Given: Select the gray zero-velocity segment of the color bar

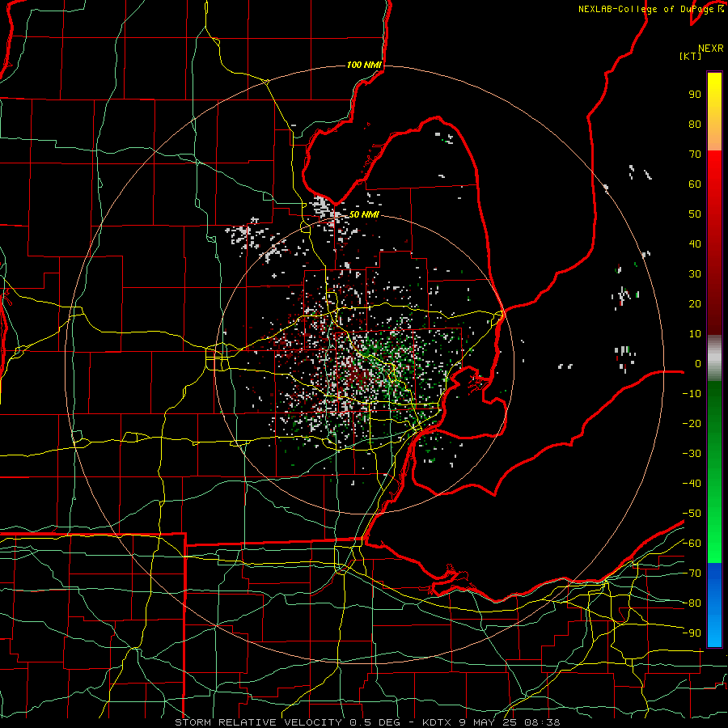Looking at the screenshot, I should click(714, 358).
